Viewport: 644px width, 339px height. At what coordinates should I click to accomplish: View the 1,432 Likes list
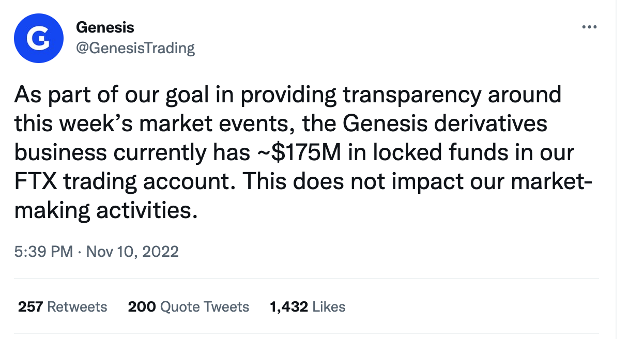(308, 306)
